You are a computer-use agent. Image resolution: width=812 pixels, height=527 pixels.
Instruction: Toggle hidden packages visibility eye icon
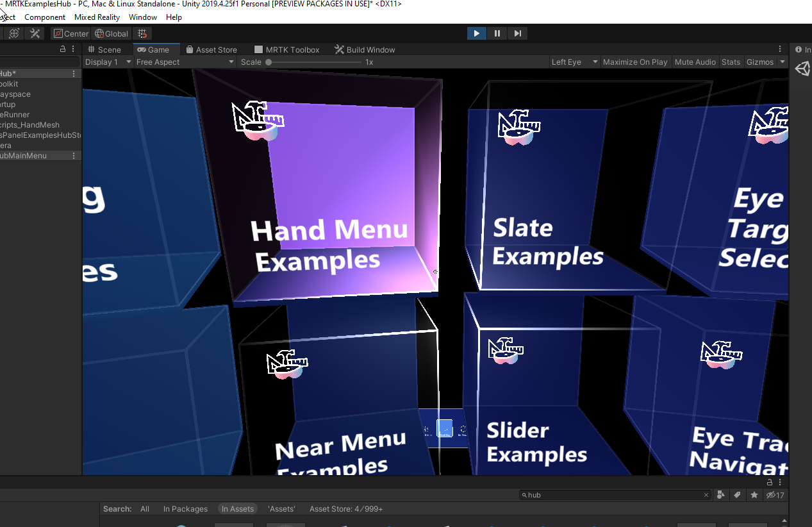pos(775,495)
